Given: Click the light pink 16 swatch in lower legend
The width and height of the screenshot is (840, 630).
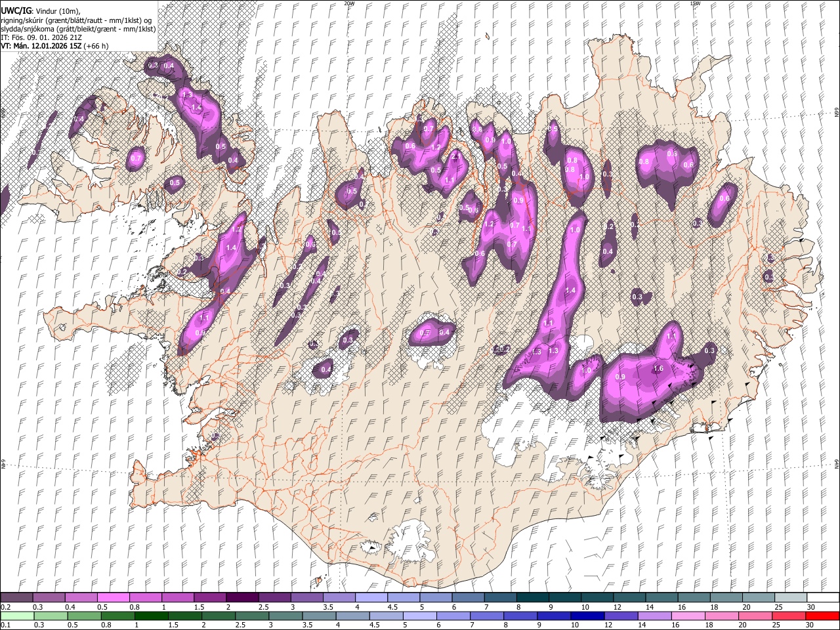Looking at the screenshot, I should click(687, 616).
